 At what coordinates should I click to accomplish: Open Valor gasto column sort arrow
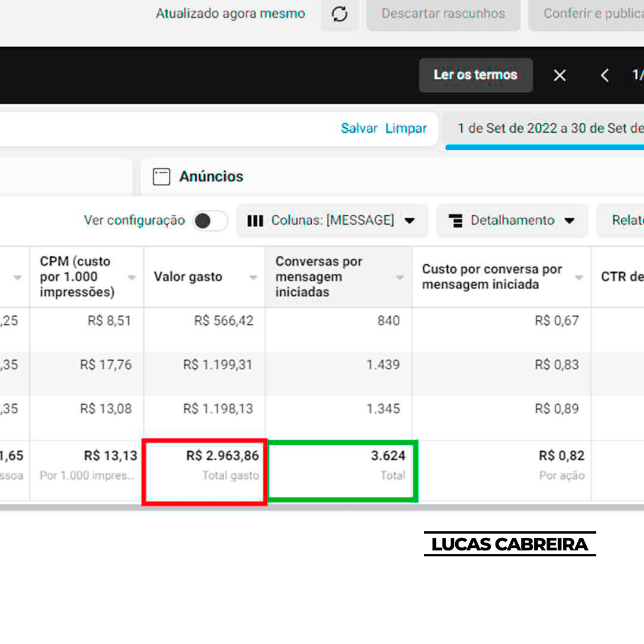pos(253,277)
